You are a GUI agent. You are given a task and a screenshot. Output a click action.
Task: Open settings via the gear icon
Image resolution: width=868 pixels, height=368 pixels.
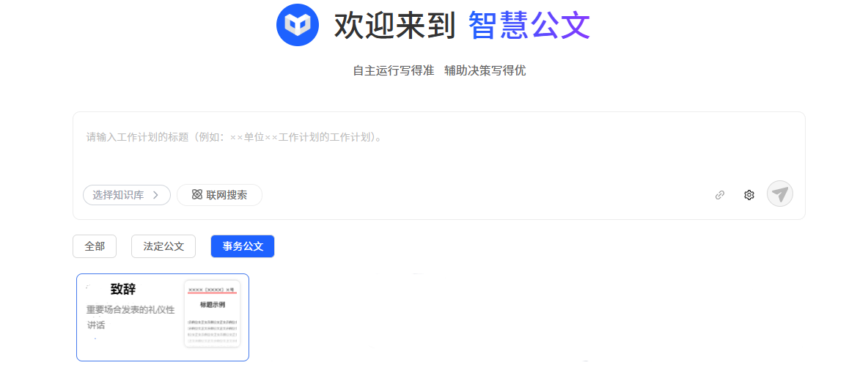point(749,195)
